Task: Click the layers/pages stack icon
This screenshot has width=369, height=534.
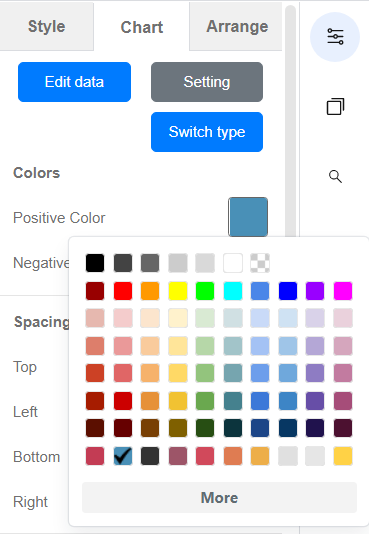Action: (335, 107)
